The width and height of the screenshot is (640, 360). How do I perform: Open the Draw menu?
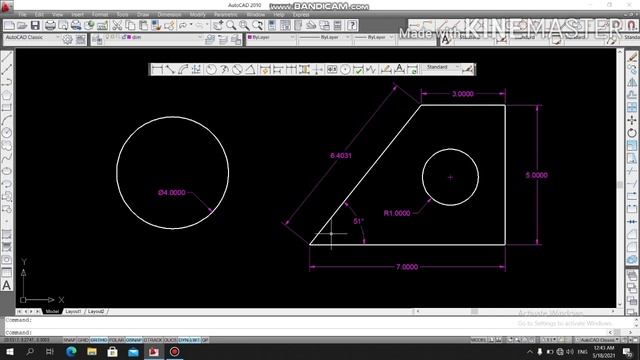143,14
